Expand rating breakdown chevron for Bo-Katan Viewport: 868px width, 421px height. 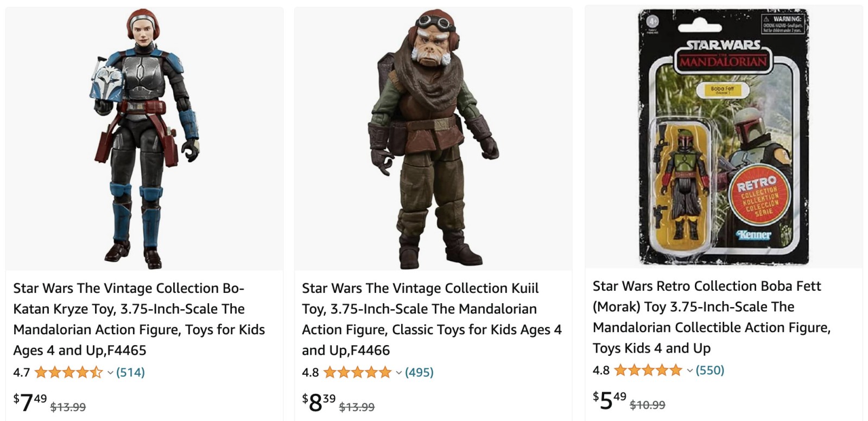[x=110, y=373]
